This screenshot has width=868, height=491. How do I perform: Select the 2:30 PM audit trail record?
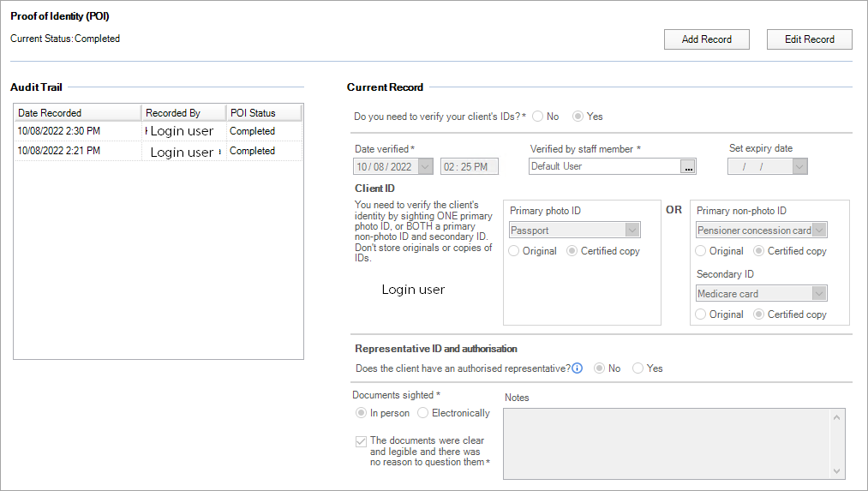(x=77, y=131)
